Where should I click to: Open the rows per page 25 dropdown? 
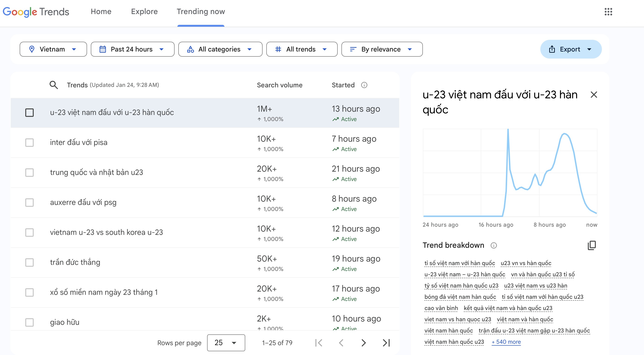226,343
